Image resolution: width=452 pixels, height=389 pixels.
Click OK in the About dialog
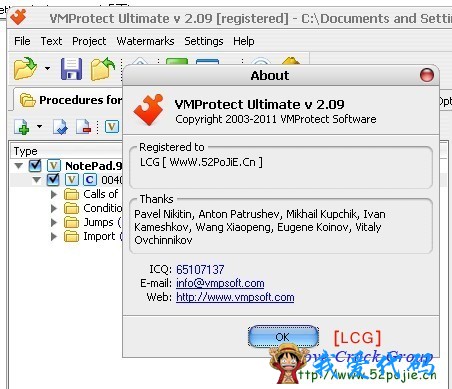coord(283,337)
